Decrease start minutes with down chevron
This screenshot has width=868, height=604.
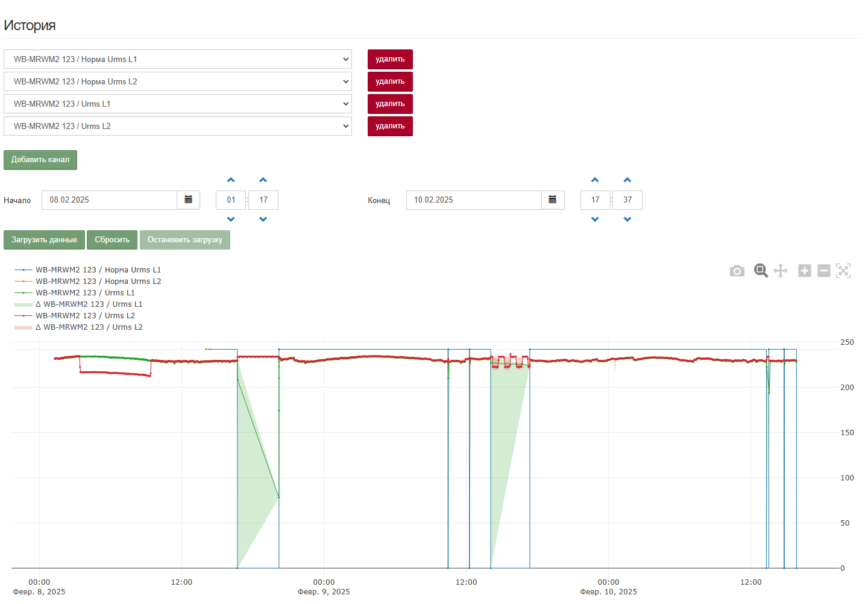pos(263,219)
